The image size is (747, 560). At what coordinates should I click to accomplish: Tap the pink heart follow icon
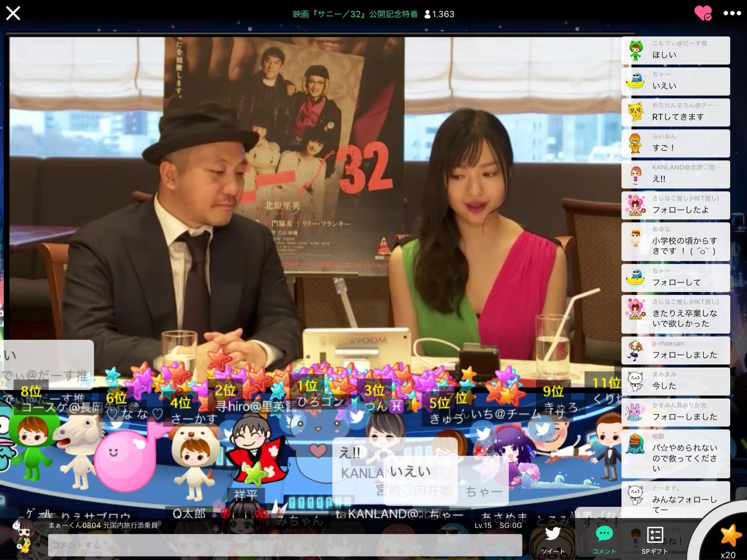click(x=703, y=13)
